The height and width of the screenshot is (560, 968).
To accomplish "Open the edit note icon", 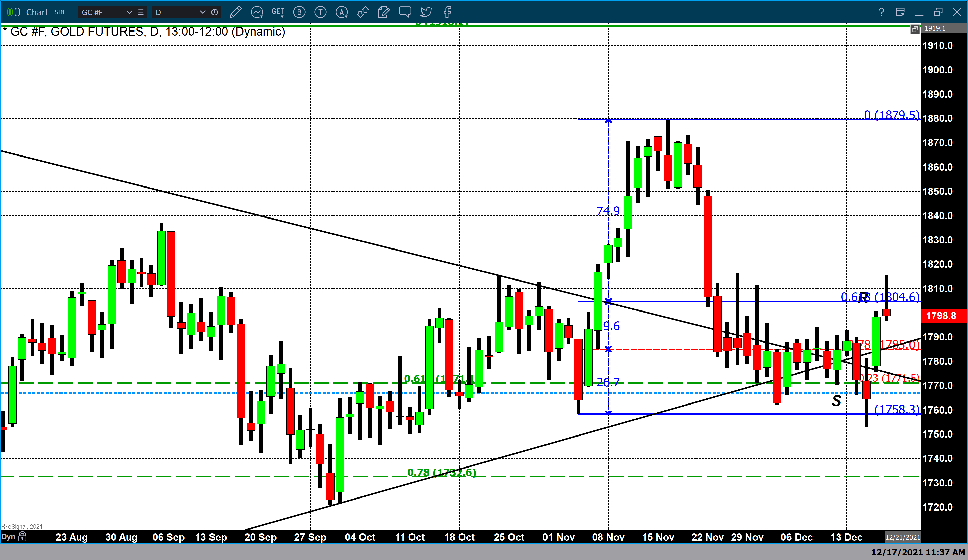I will point(383,12).
